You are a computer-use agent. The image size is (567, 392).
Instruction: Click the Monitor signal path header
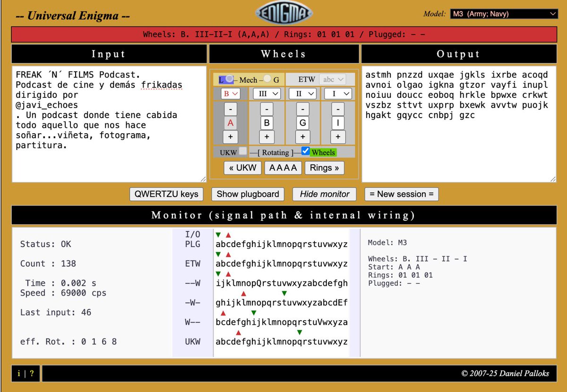tap(284, 215)
